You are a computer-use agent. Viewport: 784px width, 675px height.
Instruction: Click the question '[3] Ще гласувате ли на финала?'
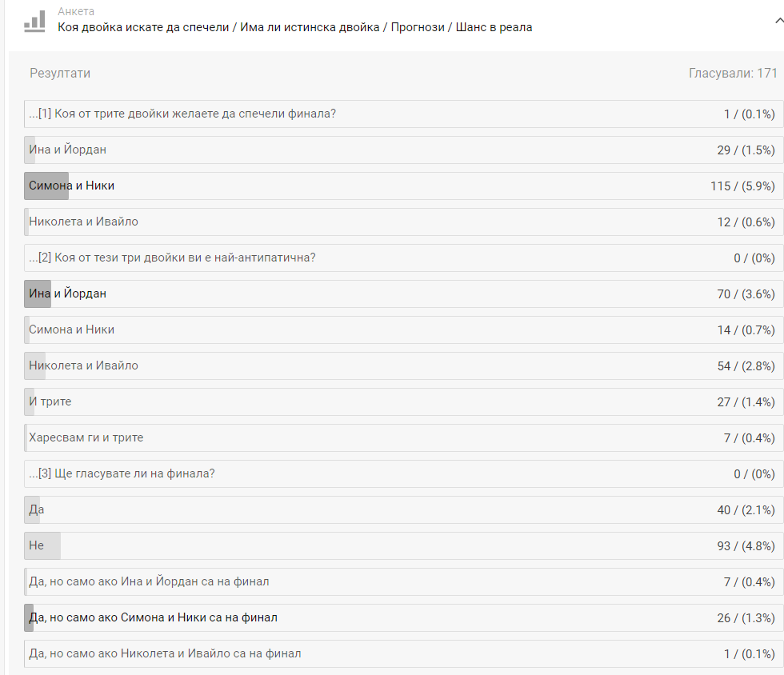tap(403, 474)
